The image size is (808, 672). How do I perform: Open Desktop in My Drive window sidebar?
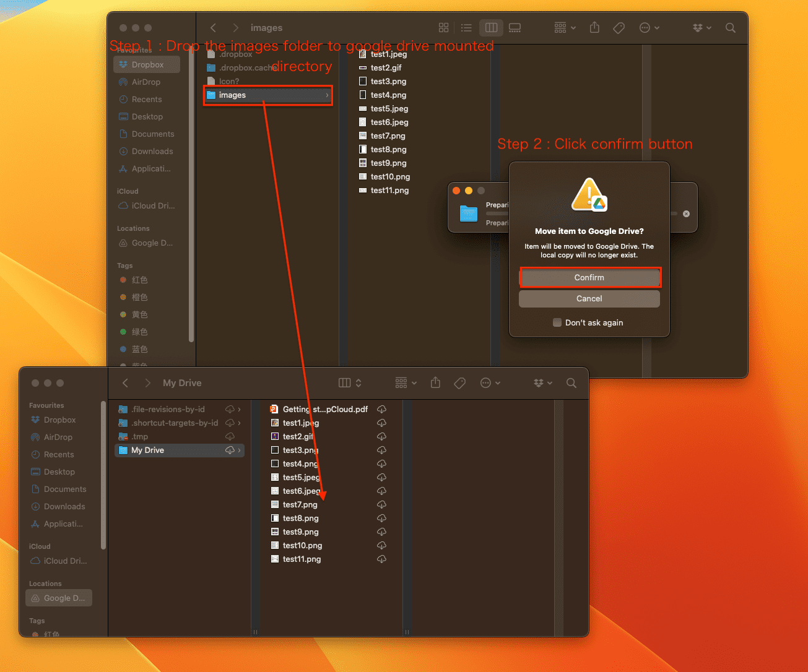click(x=59, y=472)
